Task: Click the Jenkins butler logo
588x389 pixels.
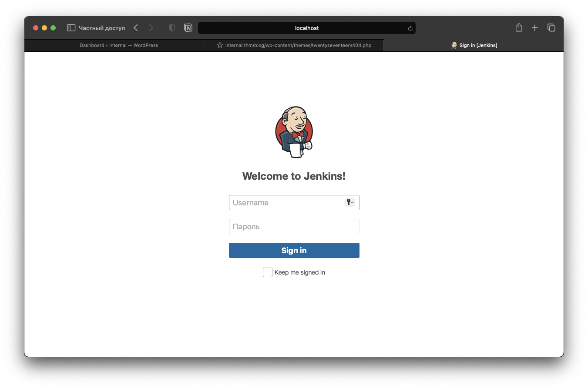Action: pos(294,132)
